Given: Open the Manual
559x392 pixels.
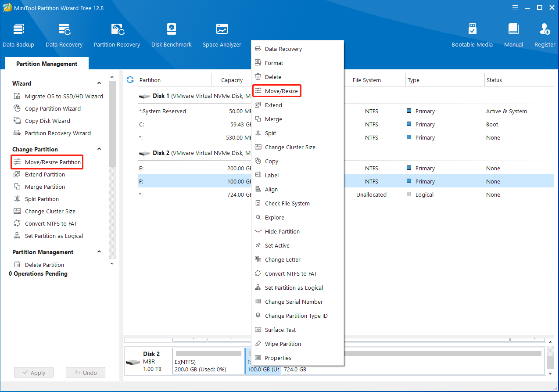Looking at the screenshot, I should [513, 35].
